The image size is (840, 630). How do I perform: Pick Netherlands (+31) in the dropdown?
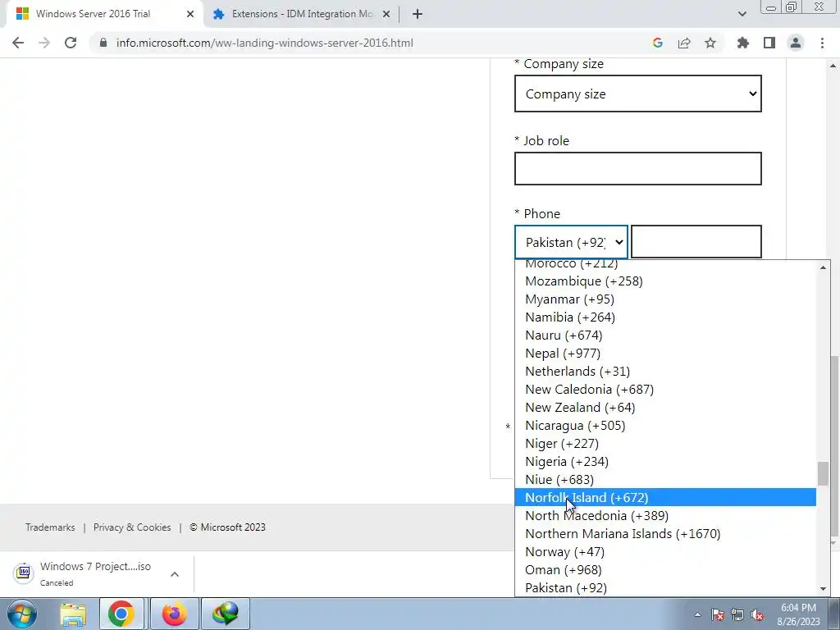665,372
